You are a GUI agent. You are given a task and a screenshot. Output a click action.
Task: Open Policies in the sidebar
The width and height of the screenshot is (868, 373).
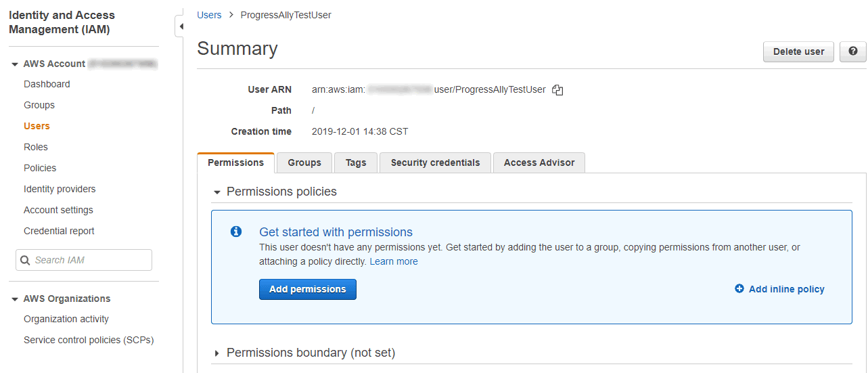(40, 168)
